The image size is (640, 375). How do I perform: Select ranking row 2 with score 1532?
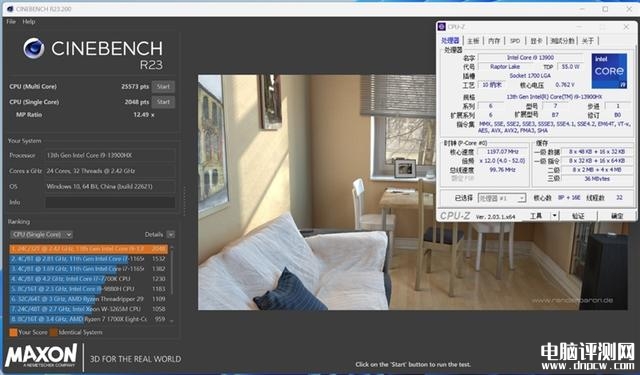(89, 259)
